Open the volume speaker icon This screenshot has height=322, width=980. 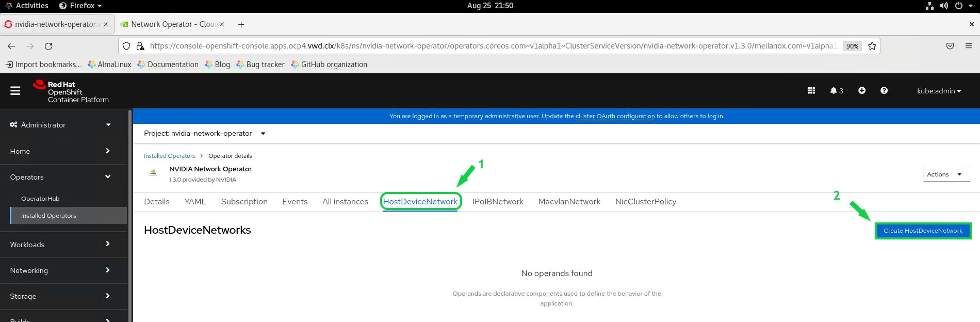(944, 6)
